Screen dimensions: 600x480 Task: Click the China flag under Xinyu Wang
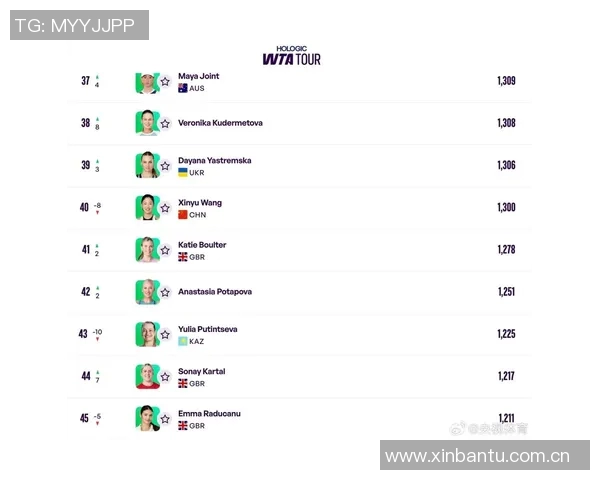click(x=183, y=215)
